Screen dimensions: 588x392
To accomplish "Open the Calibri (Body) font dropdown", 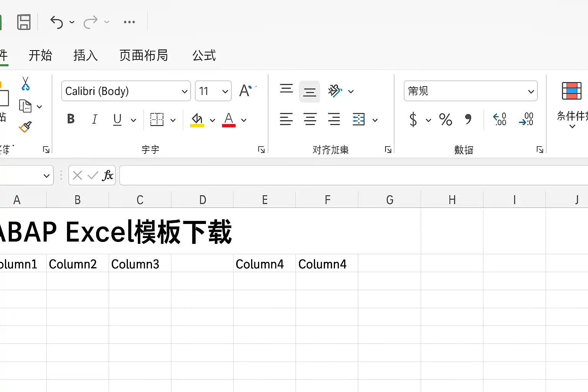I will click(126, 91).
